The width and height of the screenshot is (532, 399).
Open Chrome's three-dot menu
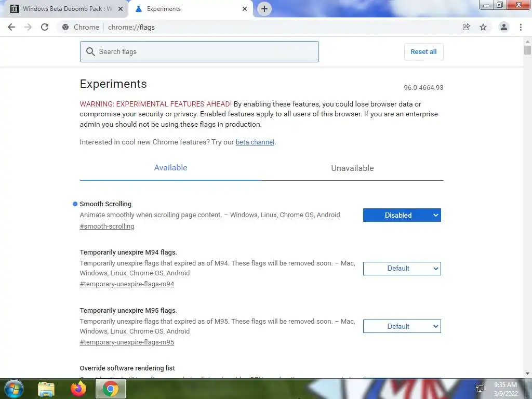(x=521, y=27)
